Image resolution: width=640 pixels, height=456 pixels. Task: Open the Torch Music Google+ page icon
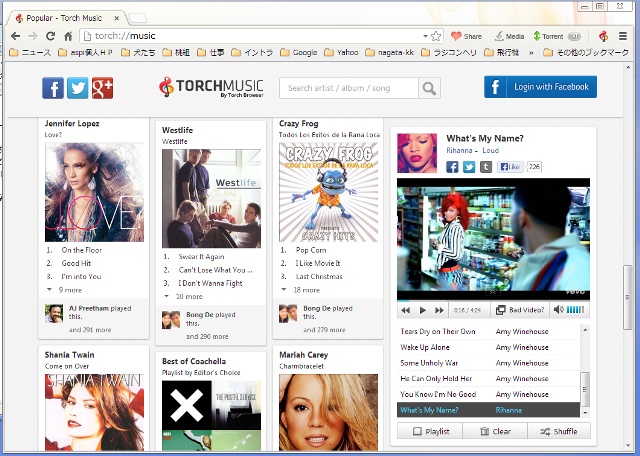tap(102, 88)
